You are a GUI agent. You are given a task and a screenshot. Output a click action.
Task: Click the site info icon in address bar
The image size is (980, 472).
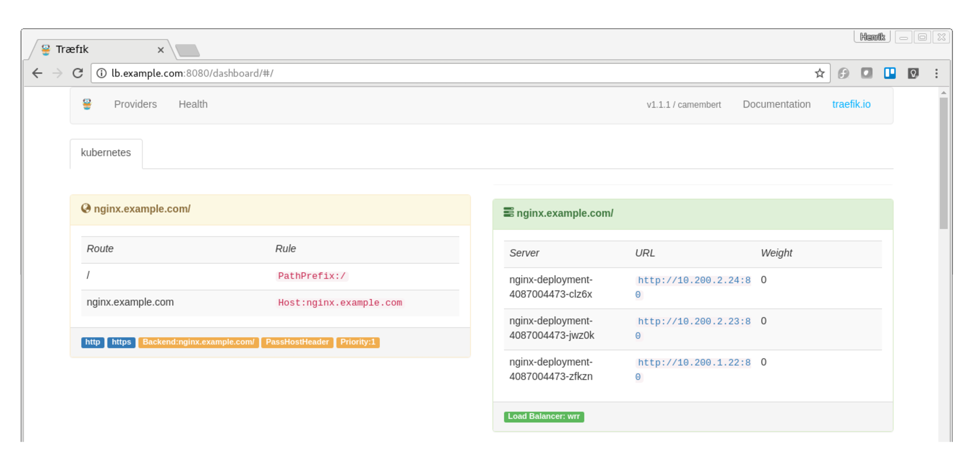pos(101,73)
